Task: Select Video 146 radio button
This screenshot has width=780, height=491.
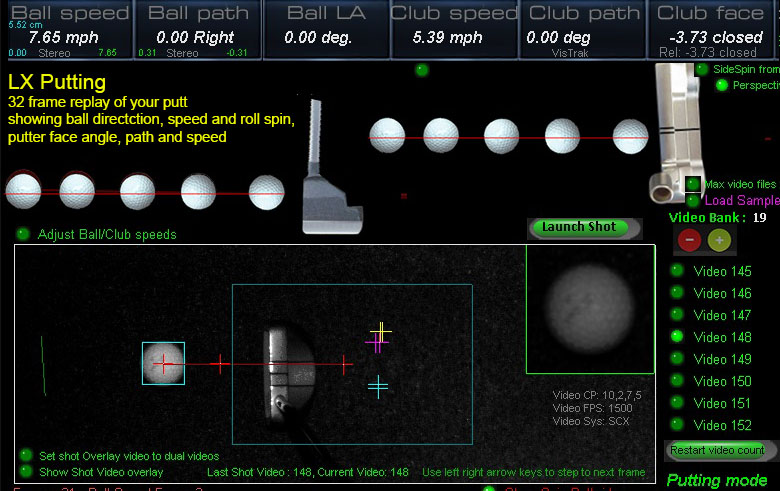Action: [677, 293]
